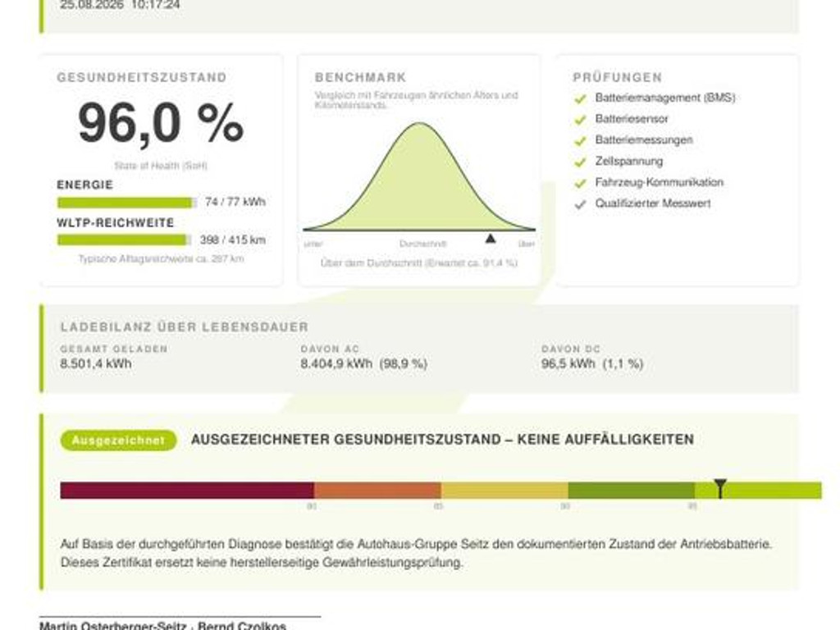Click the WLTP-REICHWEITE label

click(x=116, y=223)
